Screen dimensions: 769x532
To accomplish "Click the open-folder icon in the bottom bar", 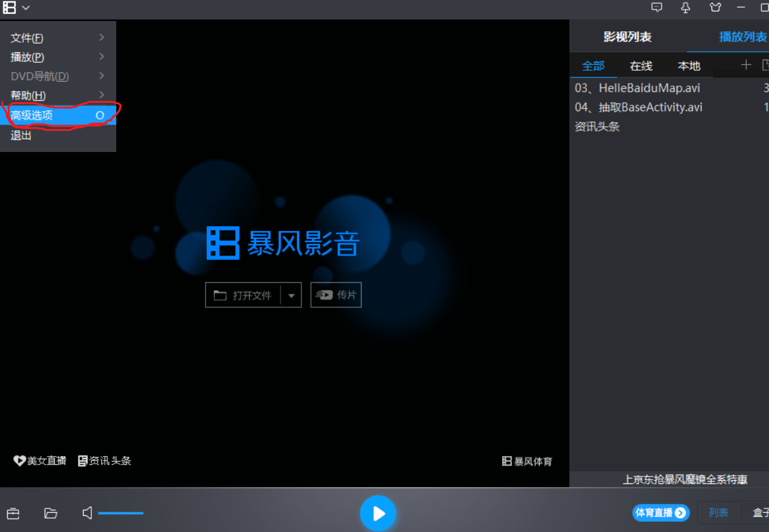I will (50, 513).
